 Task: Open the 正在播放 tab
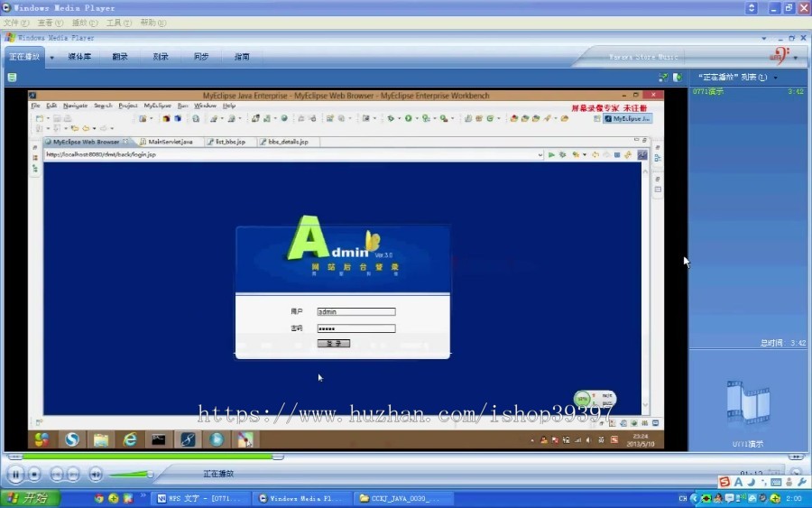point(24,57)
